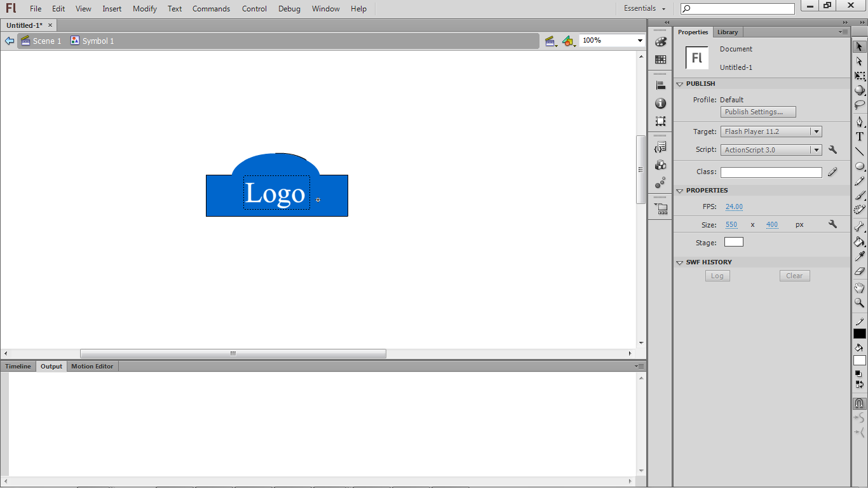Viewport: 868px width, 488px height.
Task: Open the Properties panel options menu
Action: coord(843,32)
